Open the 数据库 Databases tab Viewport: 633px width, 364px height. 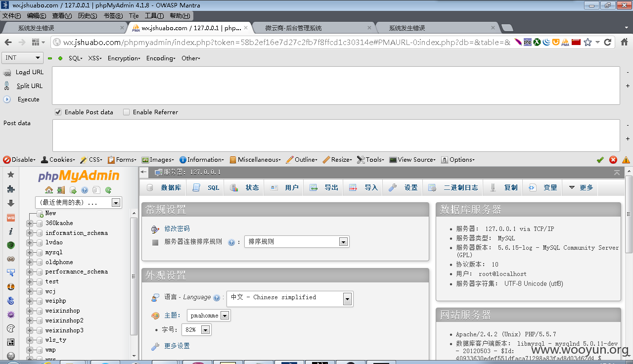[164, 188]
